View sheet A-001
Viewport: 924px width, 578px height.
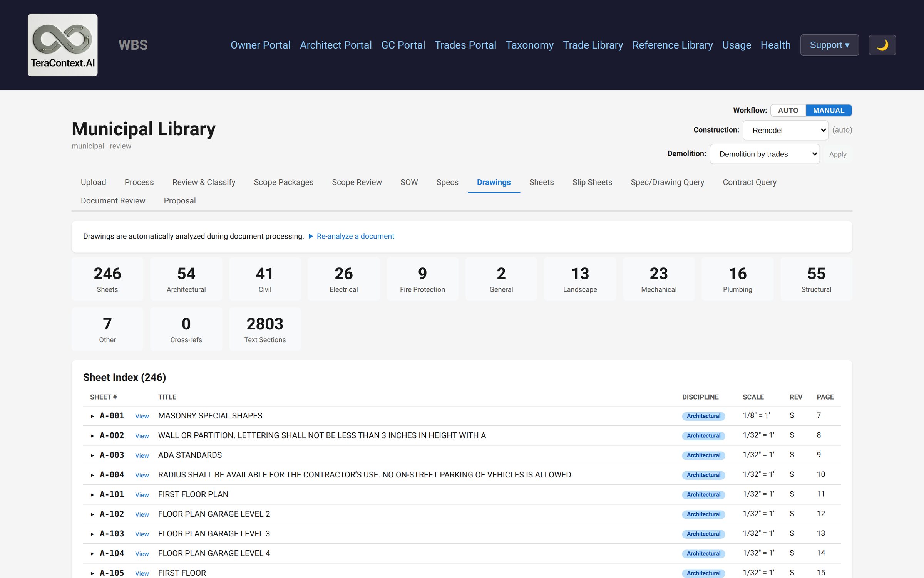pos(142,416)
